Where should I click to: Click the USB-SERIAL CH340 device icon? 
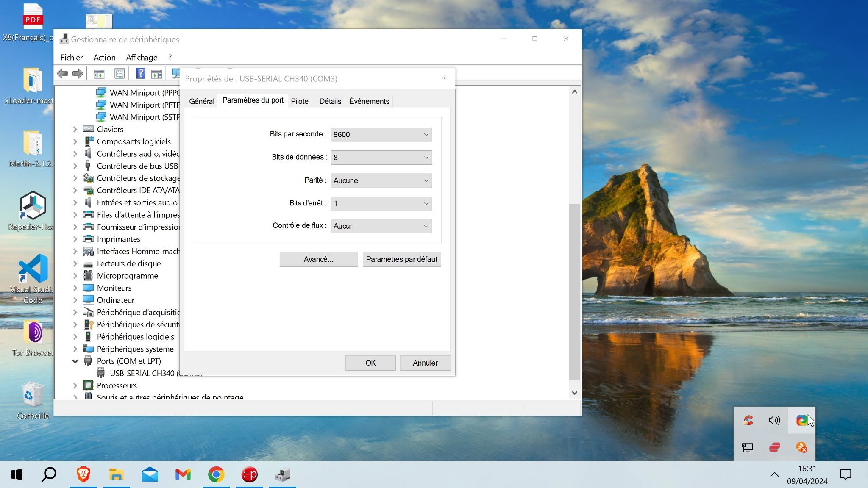point(101,373)
